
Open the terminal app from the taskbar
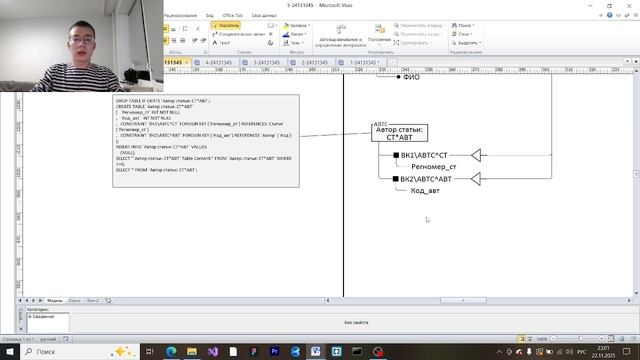357,351
